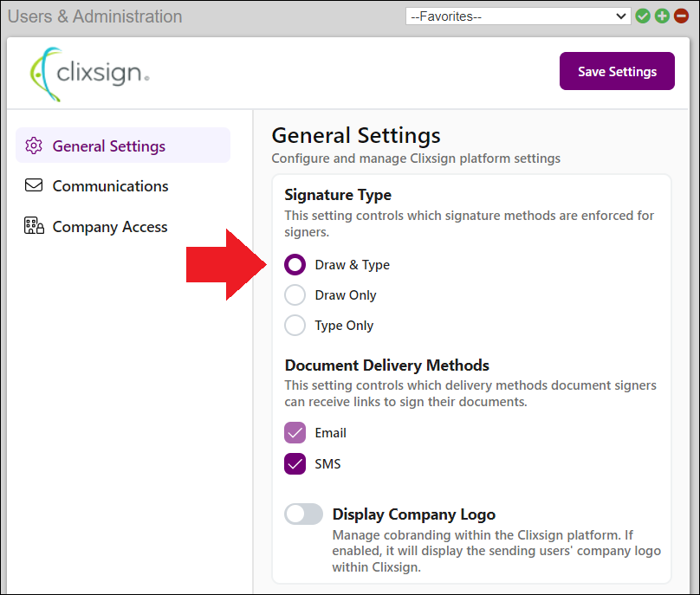Image resolution: width=700 pixels, height=595 pixels.
Task: Click the green checkmark favorites icon
Action: click(643, 16)
